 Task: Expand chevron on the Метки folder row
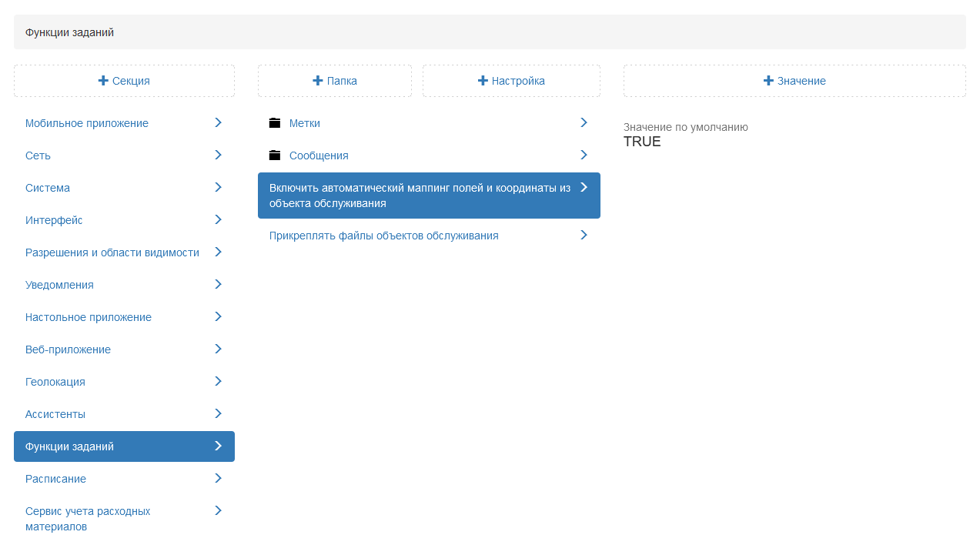pyautogui.click(x=584, y=122)
